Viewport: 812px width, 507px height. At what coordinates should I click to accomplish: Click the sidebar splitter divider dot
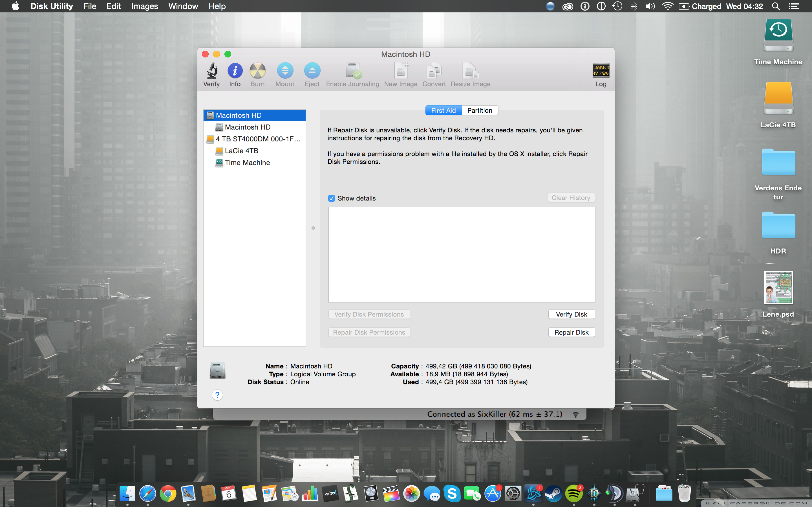(x=313, y=228)
